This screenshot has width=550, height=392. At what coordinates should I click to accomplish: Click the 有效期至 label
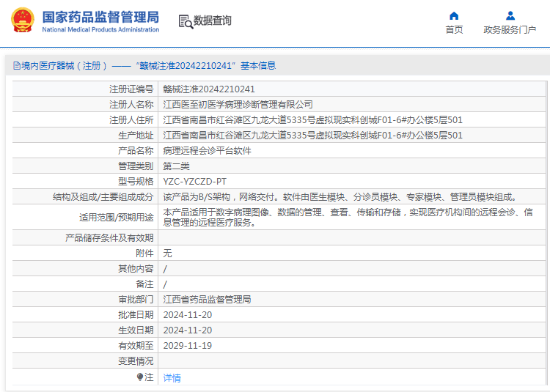pos(136,345)
